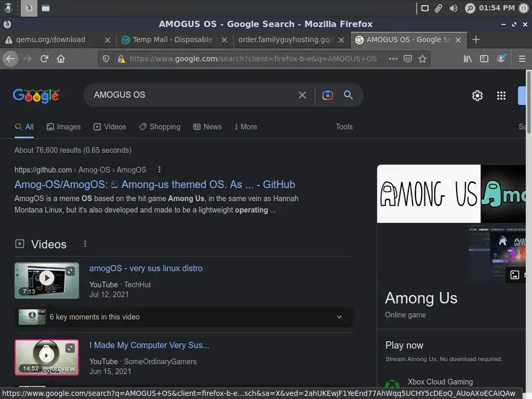Click the tracking protection shield icon
Viewport: 532px width, 399px height.
pyautogui.click(x=106, y=59)
